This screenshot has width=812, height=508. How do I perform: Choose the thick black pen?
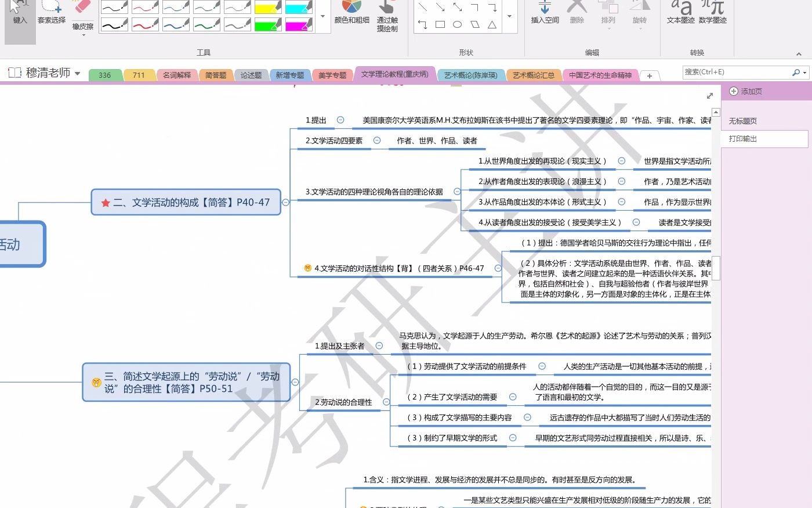point(115,25)
